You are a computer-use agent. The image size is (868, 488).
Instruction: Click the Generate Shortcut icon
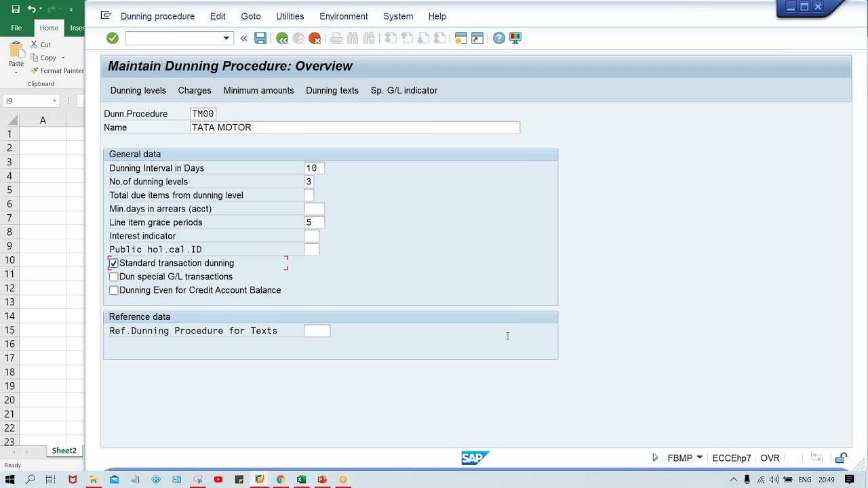point(477,38)
